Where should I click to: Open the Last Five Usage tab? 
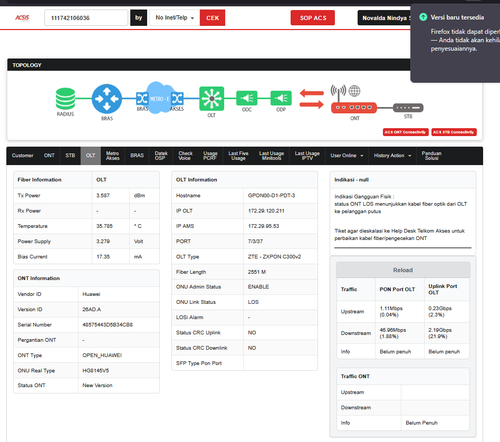coord(238,156)
